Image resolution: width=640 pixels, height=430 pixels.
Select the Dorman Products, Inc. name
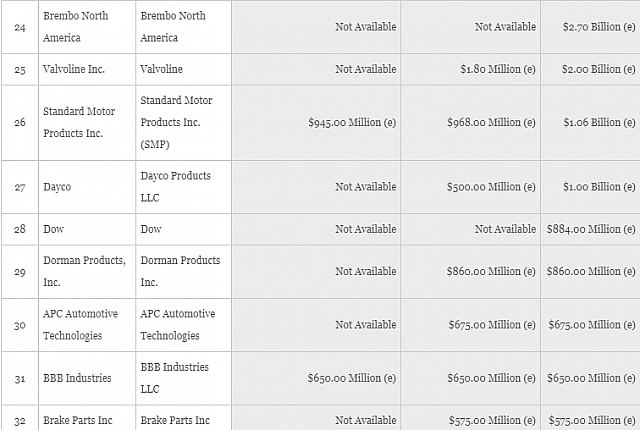tap(84, 271)
